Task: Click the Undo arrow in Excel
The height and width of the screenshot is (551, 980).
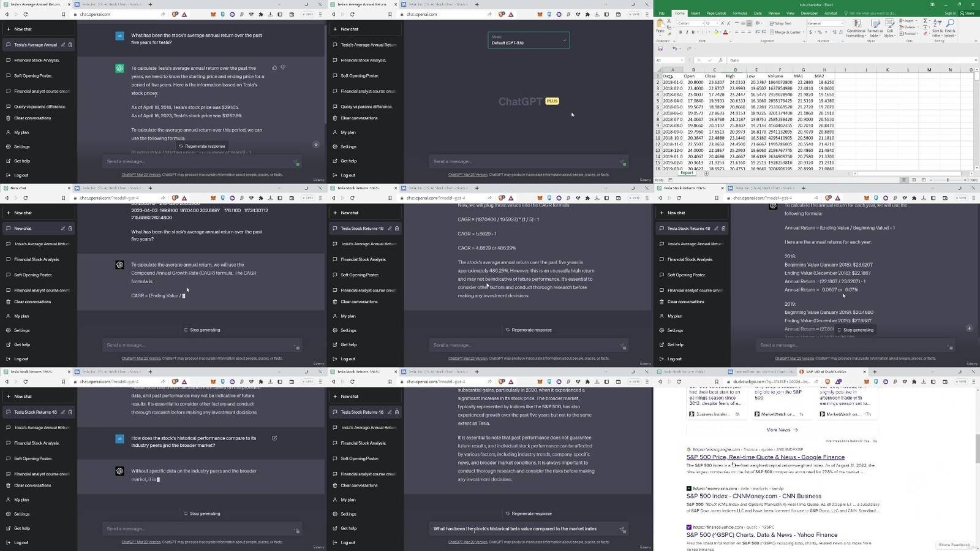Action: (674, 48)
